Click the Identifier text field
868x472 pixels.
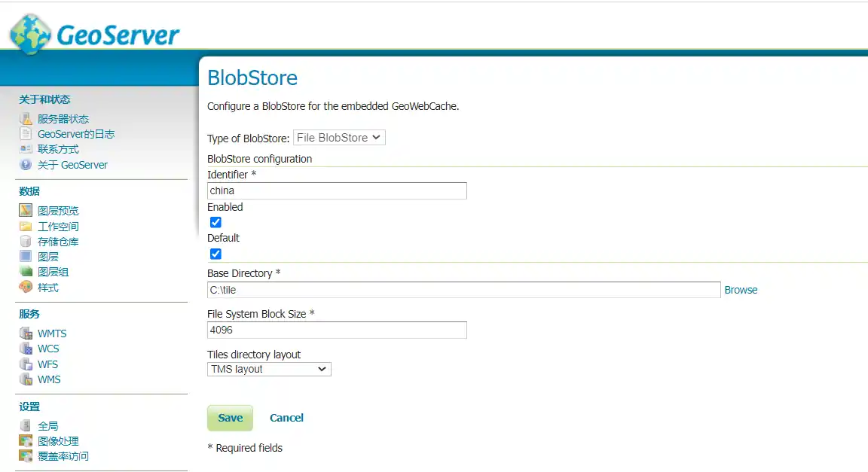tap(337, 190)
